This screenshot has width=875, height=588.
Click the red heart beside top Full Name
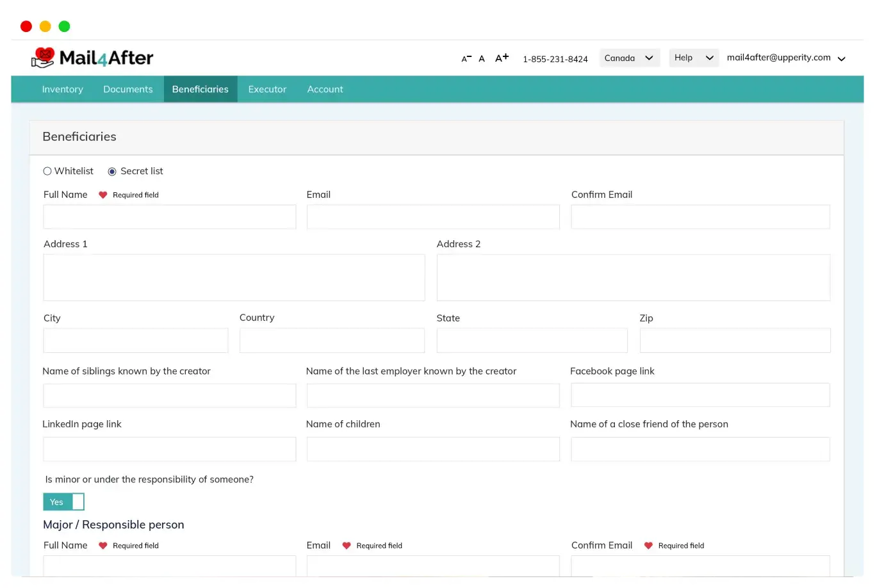[x=102, y=195]
